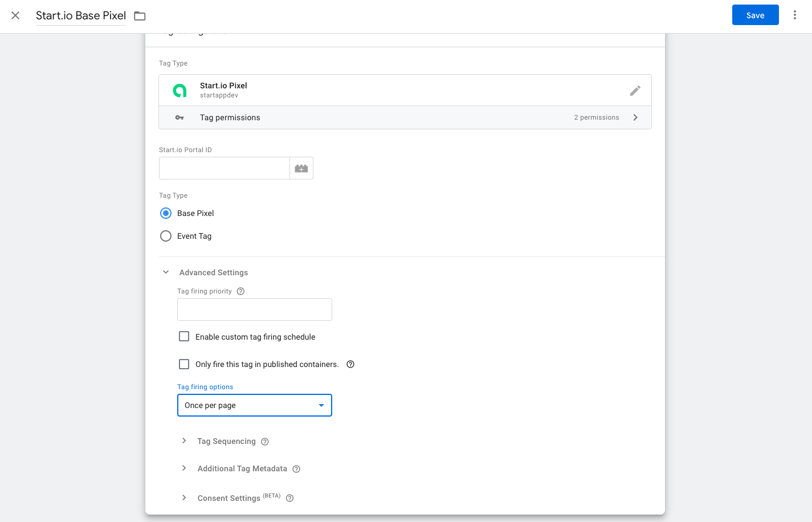The width and height of the screenshot is (812, 522).
Task: Click the key icon for tag permissions
Action: click(x=179, y=117)
